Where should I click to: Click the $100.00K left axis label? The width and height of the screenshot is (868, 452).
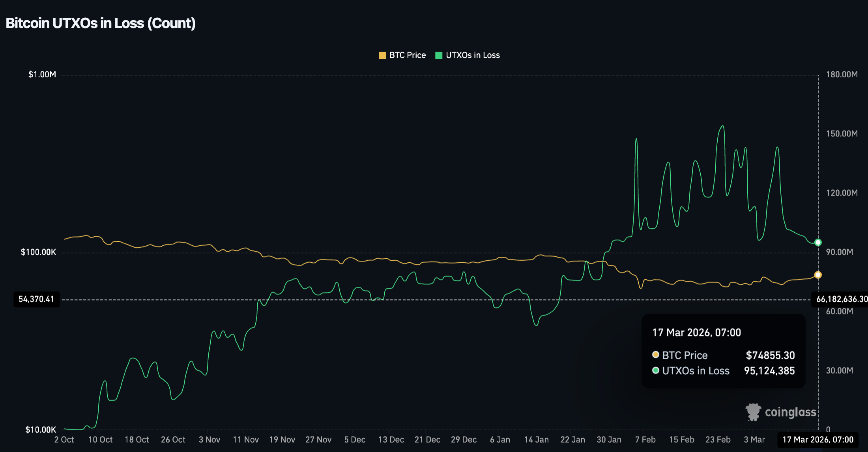point(38,252)
